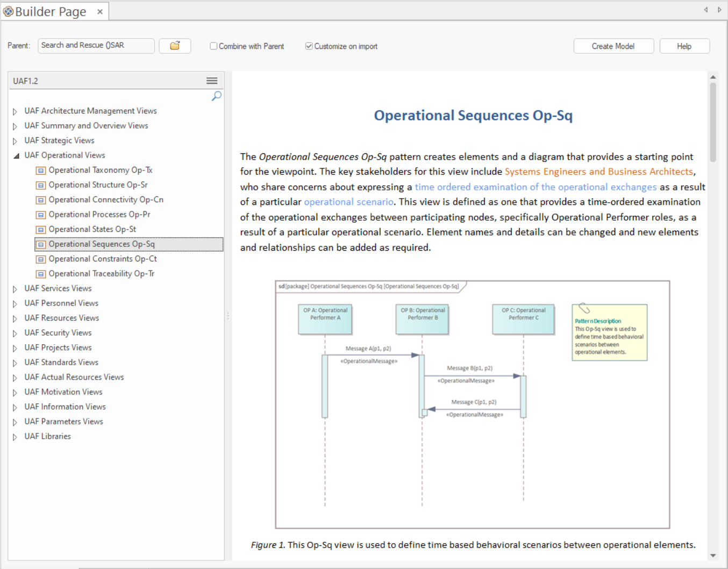
Task: Click the diagram icon for Operational Taxonomy Op-Tx
Action: [41, 170]
